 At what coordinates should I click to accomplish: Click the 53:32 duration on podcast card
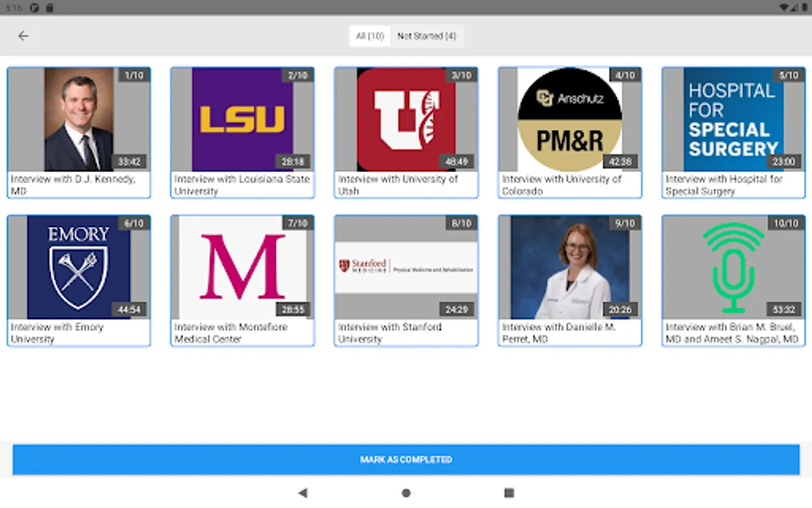pos(783,310)
